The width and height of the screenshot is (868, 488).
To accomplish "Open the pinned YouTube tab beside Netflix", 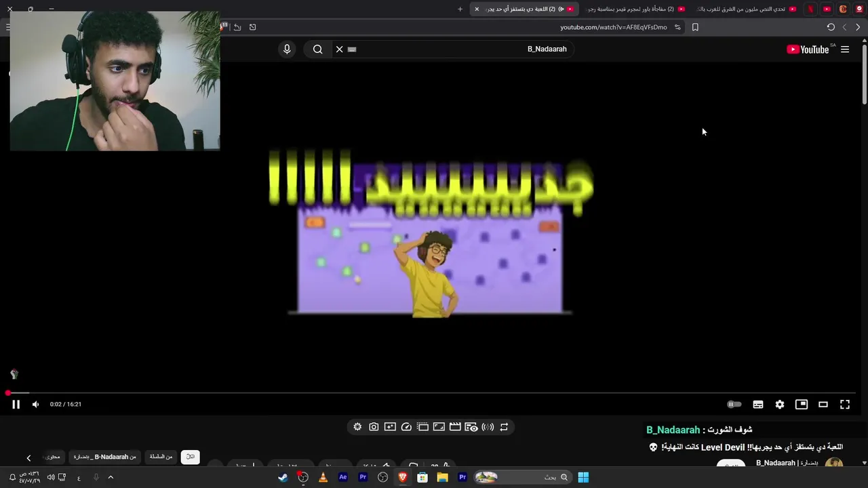I will (827, 9).
